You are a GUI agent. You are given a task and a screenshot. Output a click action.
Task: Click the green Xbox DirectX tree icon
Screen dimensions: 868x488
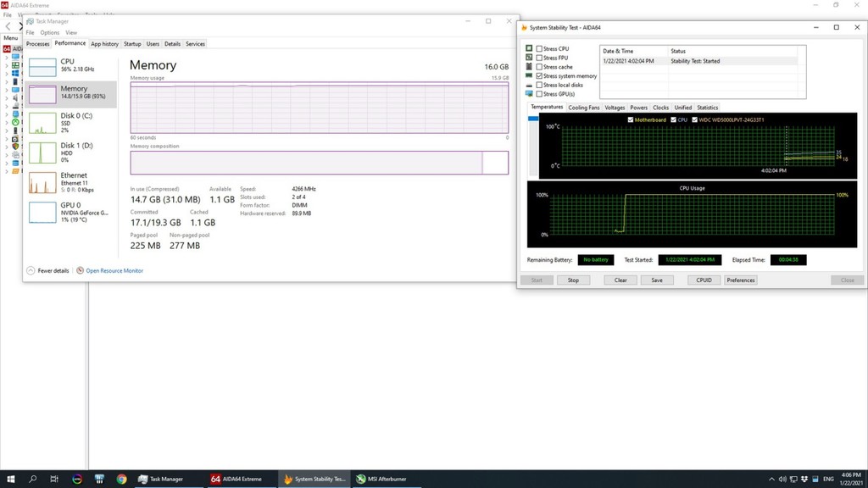(15, 122)
